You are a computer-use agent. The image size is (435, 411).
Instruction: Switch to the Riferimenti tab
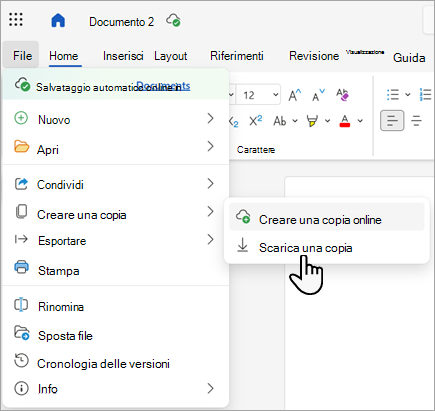click(x=237, y=56)
